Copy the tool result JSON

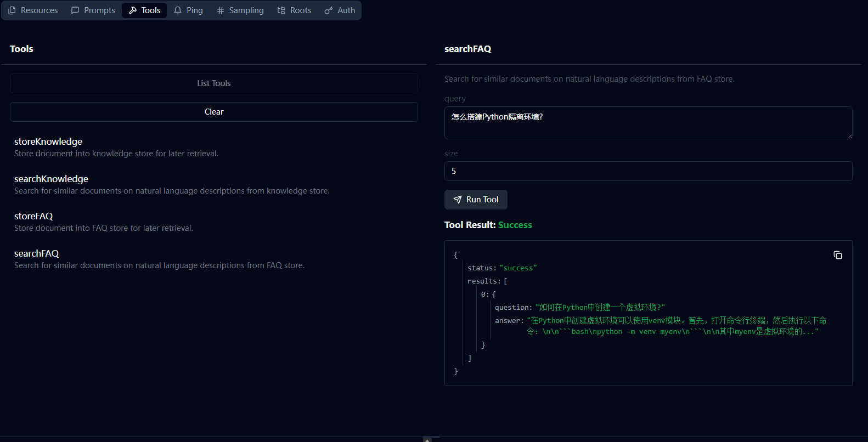(x=838, y=255)
